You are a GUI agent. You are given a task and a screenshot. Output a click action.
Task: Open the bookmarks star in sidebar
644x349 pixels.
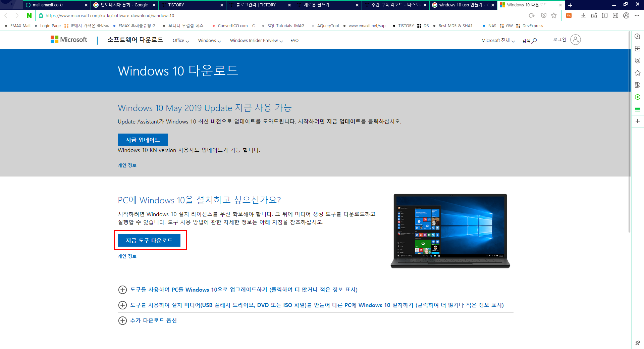point(638,73)
